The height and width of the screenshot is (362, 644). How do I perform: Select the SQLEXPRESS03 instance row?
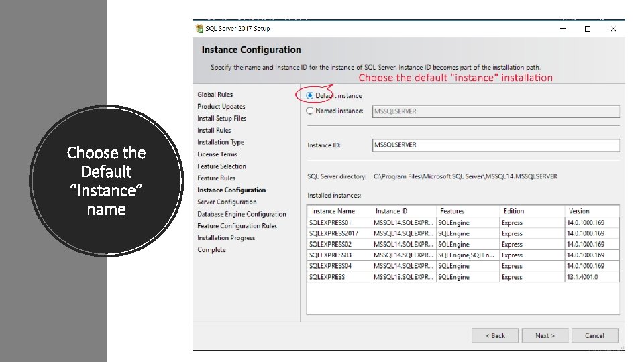coord(463,255)
